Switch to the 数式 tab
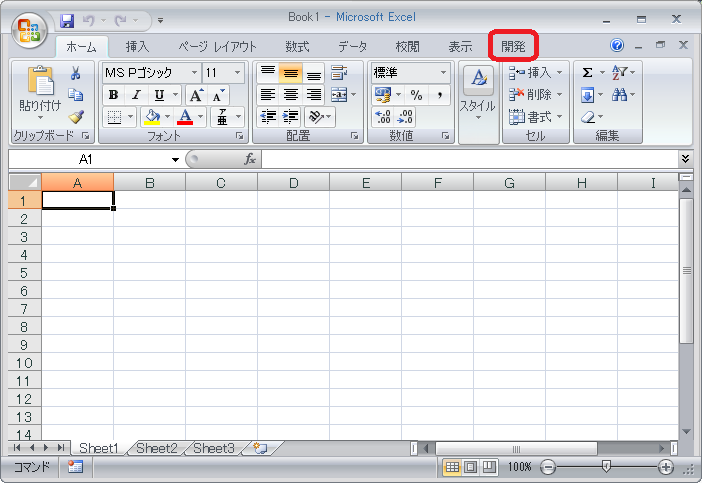Image resolution: width=702 pixels, height=483 pixels. [297, 47]
